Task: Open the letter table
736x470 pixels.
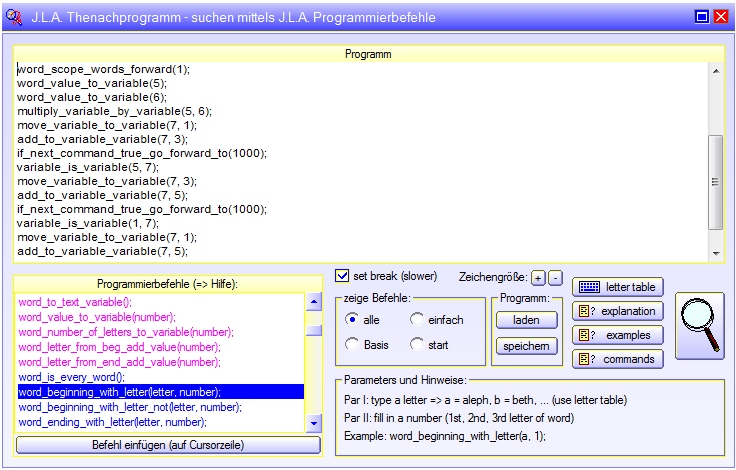Action: [x=617, y=287]
